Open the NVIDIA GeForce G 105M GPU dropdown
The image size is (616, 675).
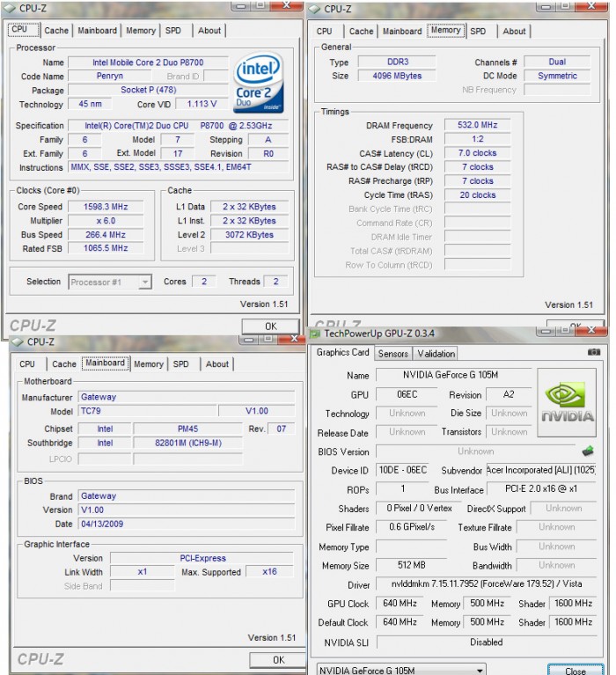point(401,670)
